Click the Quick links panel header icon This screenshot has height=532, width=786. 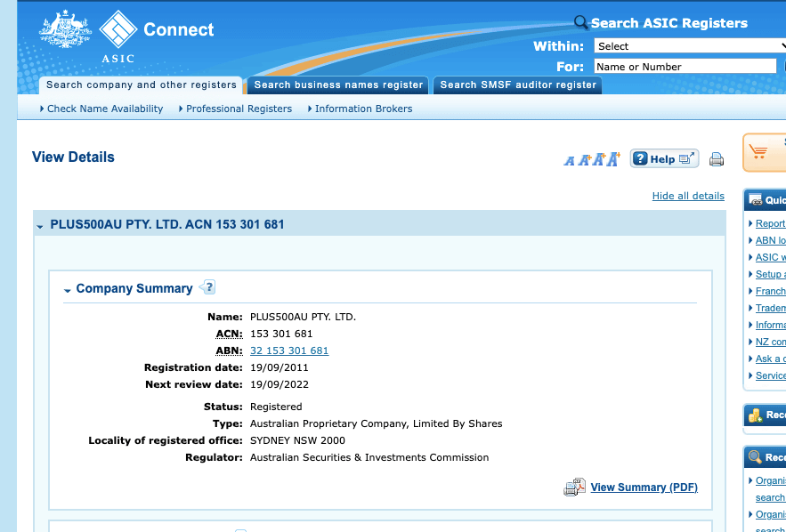[x=755, y=200]
